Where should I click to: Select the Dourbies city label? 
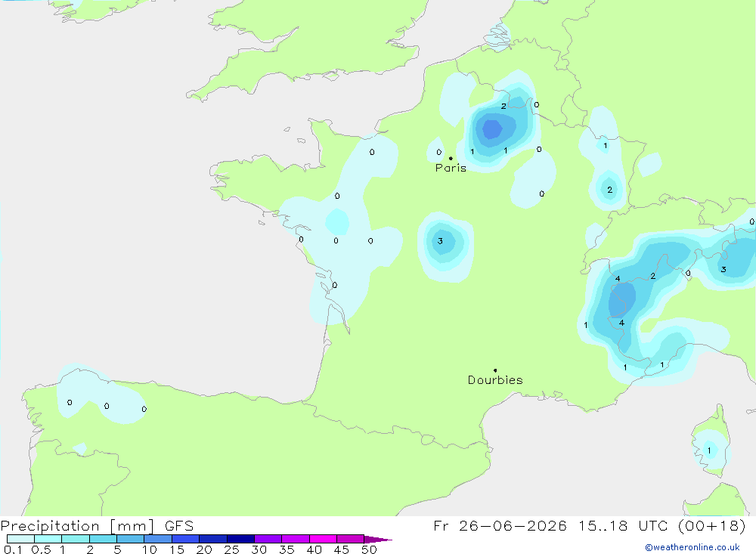pyautogui.click(x=495, y=380)
